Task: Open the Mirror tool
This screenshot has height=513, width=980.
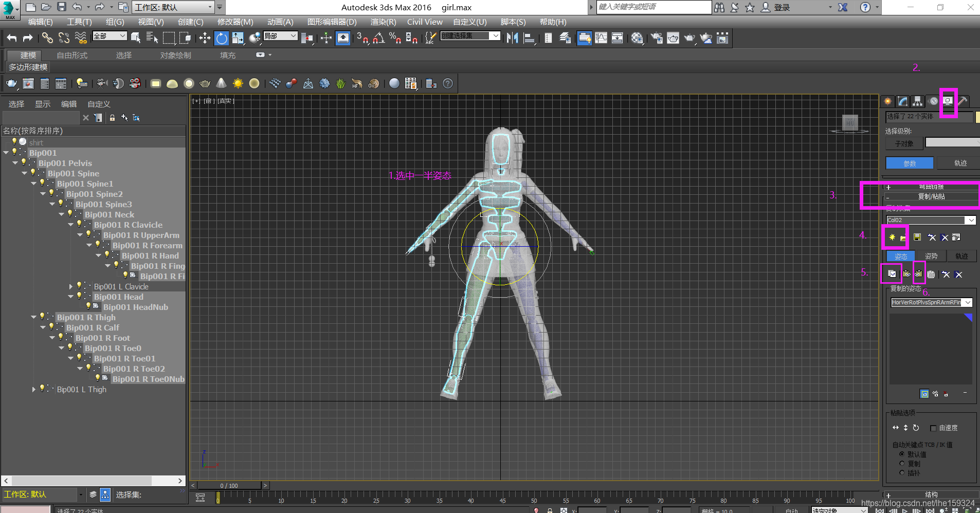Action: (x=512, y=38)
